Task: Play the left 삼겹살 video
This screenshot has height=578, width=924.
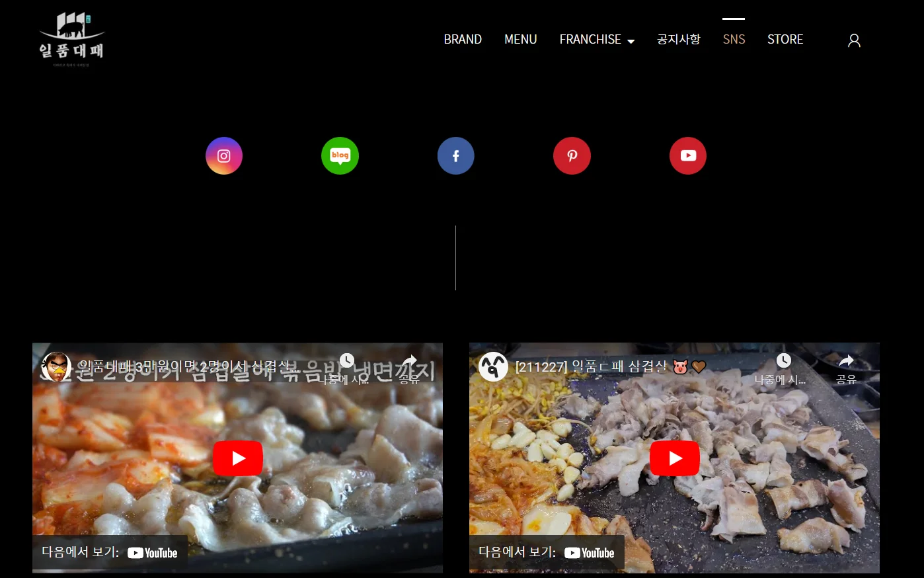Action: [238, 458]
